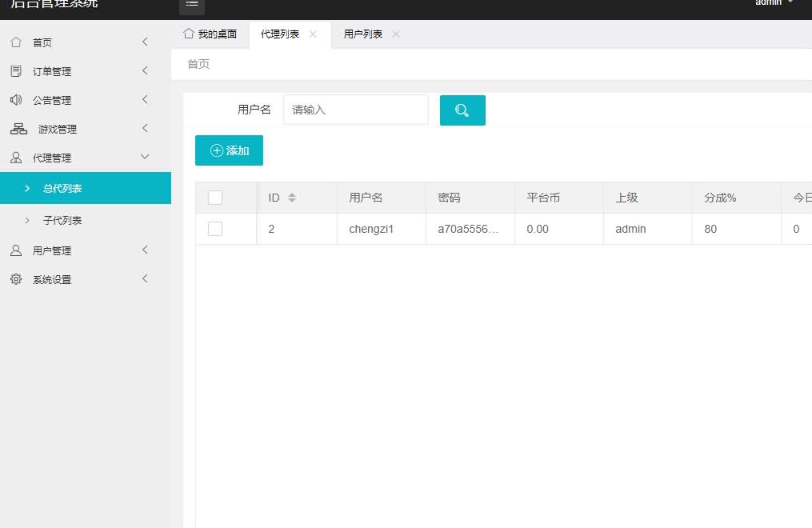Click the 公告管理 speaker icon
The width and height of the screenshot is (812, 528).
(x=16, y=100)
